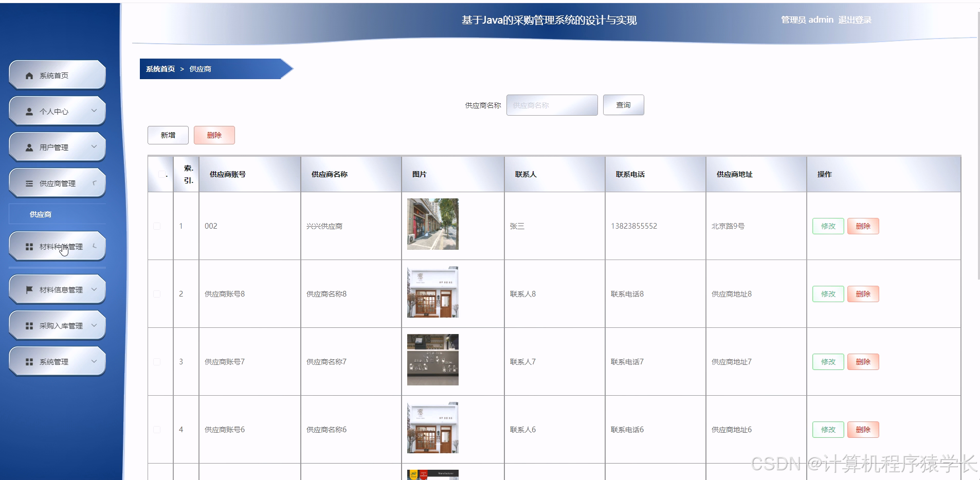Screen dimensions: 980x480
Task: Click the home icon beside 系统首页
Action: coord(29,75)
